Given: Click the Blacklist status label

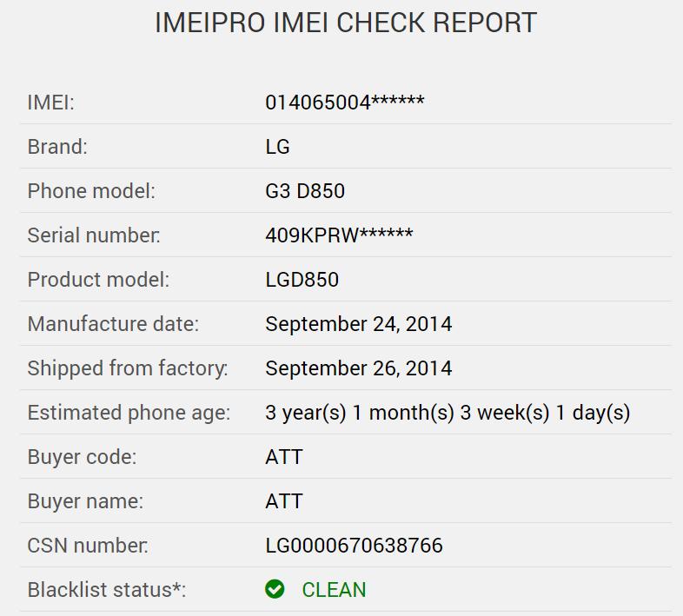Looking at the screenshot, I should pyautogui.click(x=107, y=590).
